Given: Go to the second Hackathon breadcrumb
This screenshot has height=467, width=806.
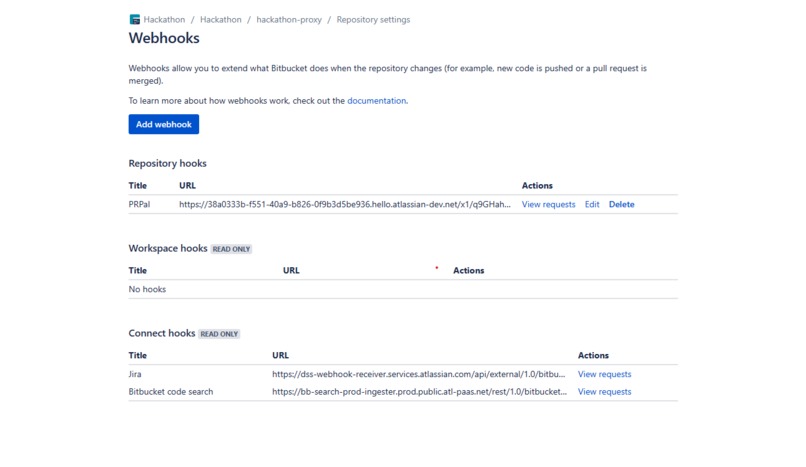Looking at the screenshot, I should (220, 19).
